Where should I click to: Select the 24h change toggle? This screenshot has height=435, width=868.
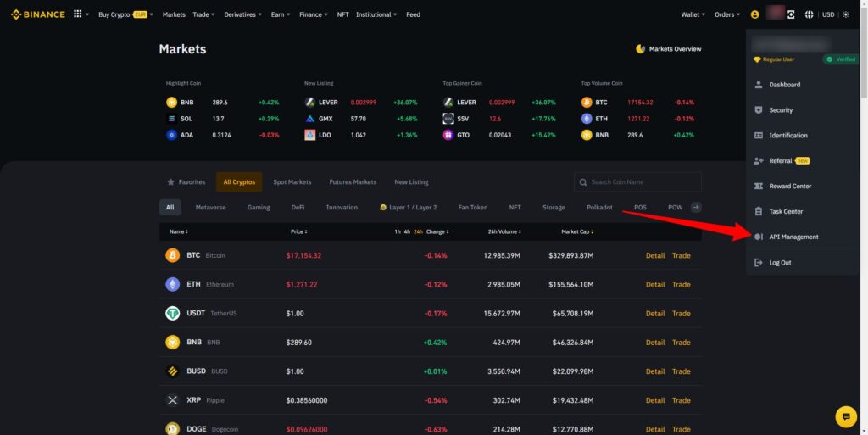point(418,231)
